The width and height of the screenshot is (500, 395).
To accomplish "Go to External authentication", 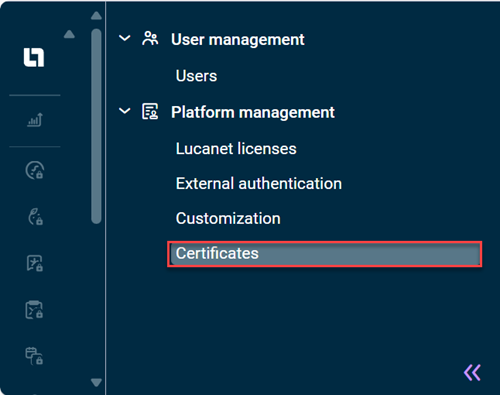I will 259,184.
